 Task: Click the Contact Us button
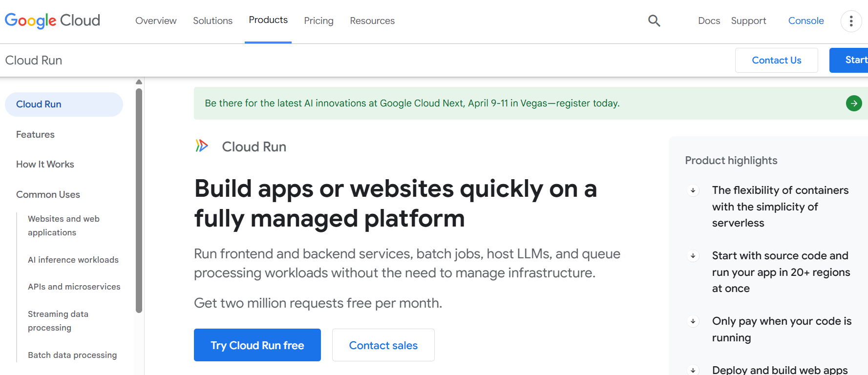pyautogui.click(x=776, y=60)
